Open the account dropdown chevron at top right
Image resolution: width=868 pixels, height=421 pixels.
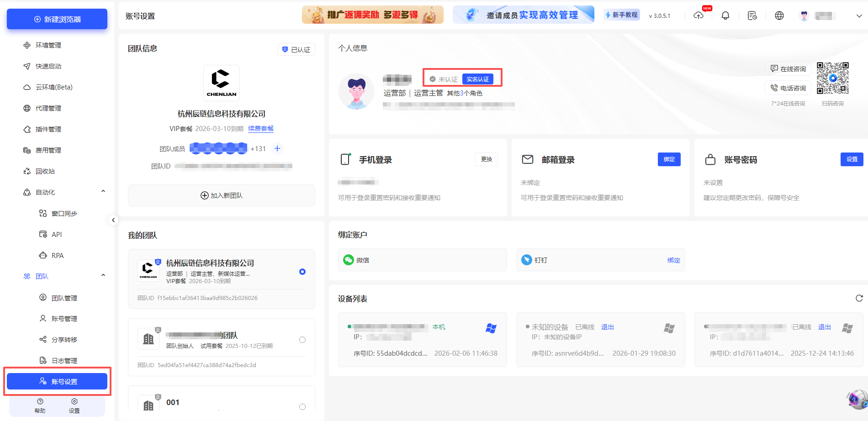pyautogui.click(x=859, y=15)
